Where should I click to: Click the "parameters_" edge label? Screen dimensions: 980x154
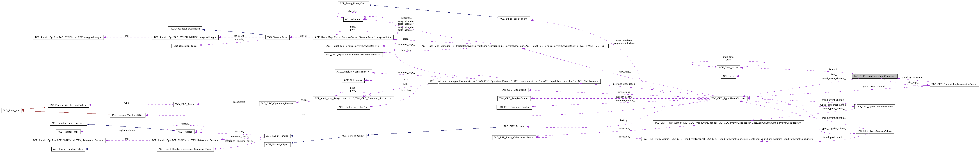pyautogui.click(x=239, y=102)
